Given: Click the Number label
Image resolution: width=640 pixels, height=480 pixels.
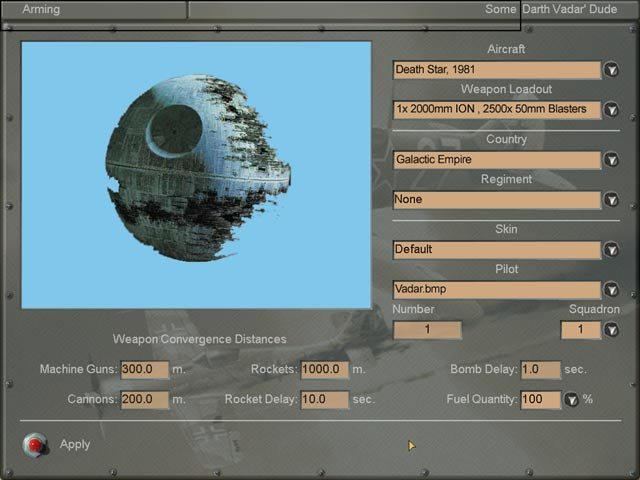Looking at the screenshot, I should [413, 309].
